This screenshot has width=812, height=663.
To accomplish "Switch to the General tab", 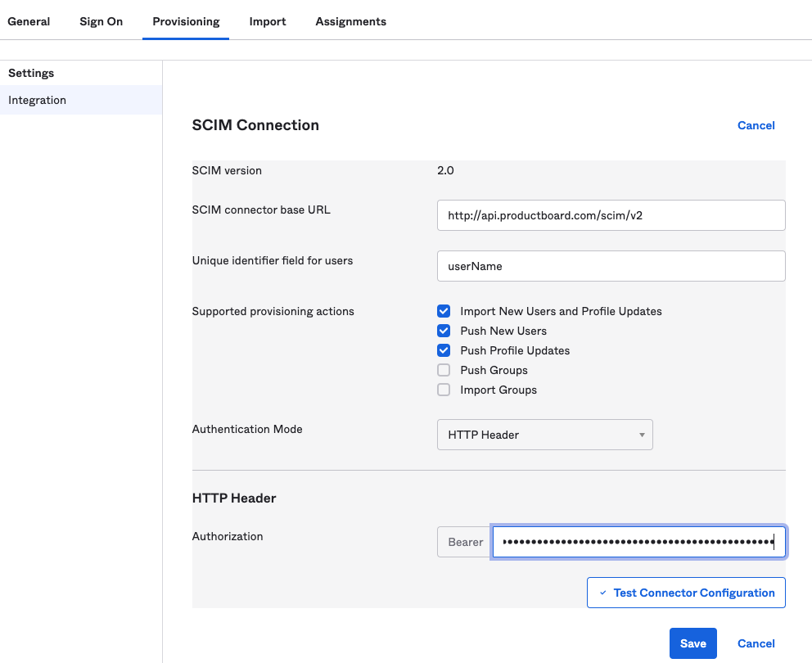I will coord(29,21).
